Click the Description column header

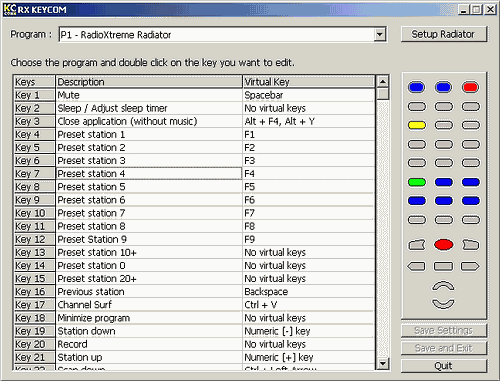pyautogui.click(x=149, y=82)
